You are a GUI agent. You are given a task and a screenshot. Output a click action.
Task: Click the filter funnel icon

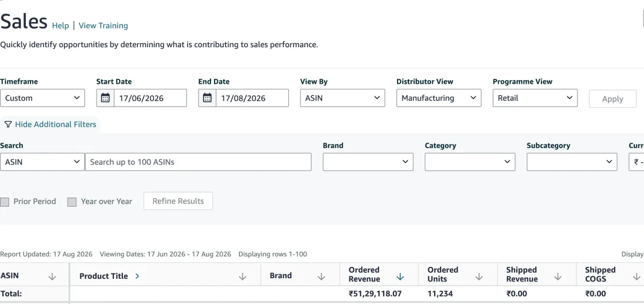click(x=8, y=124)
